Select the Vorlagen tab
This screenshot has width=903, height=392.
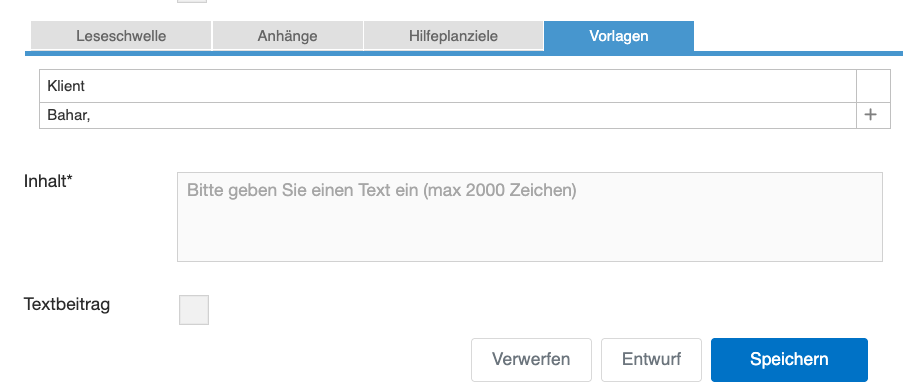click(x=619, y=36)
